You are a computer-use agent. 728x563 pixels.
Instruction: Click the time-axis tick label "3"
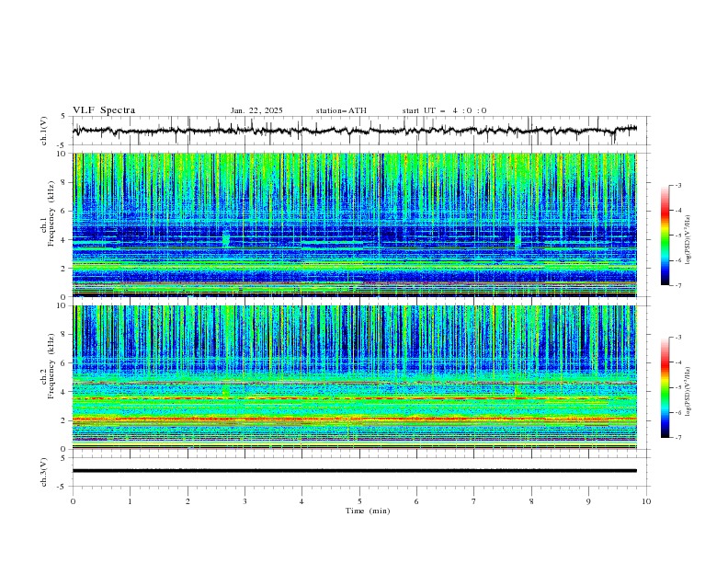tap(245, 501)
